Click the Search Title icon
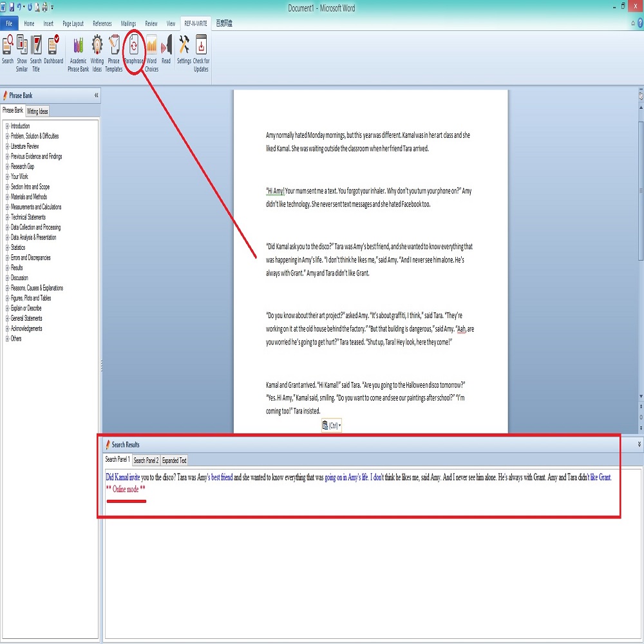This screenshot has width=644, height=644. 36,50
